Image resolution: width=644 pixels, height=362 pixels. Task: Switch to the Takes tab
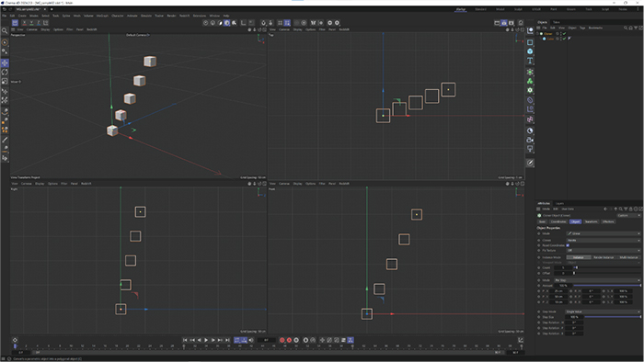[557, 22]
